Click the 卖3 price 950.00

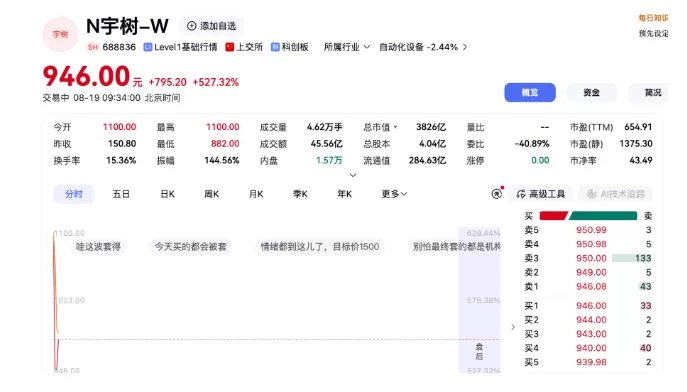tap(591, 258)
